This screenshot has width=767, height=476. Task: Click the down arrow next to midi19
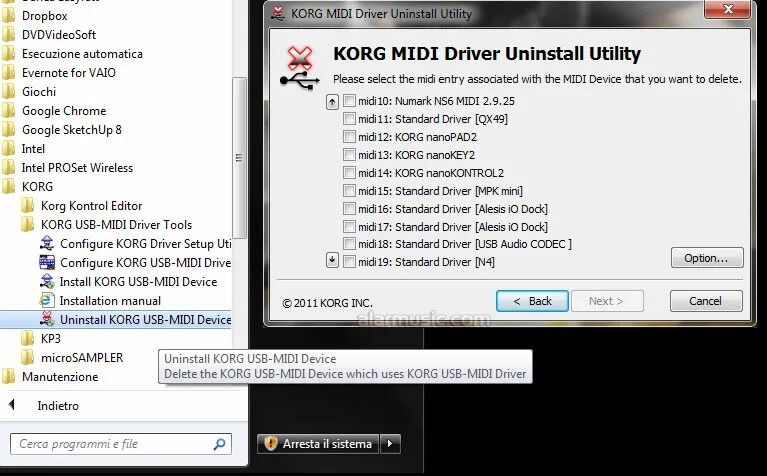332,260
